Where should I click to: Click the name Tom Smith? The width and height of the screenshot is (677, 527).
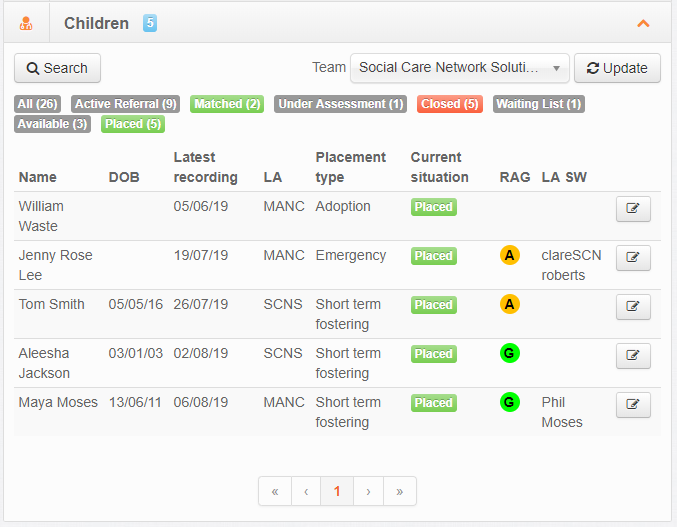point(51,304)
